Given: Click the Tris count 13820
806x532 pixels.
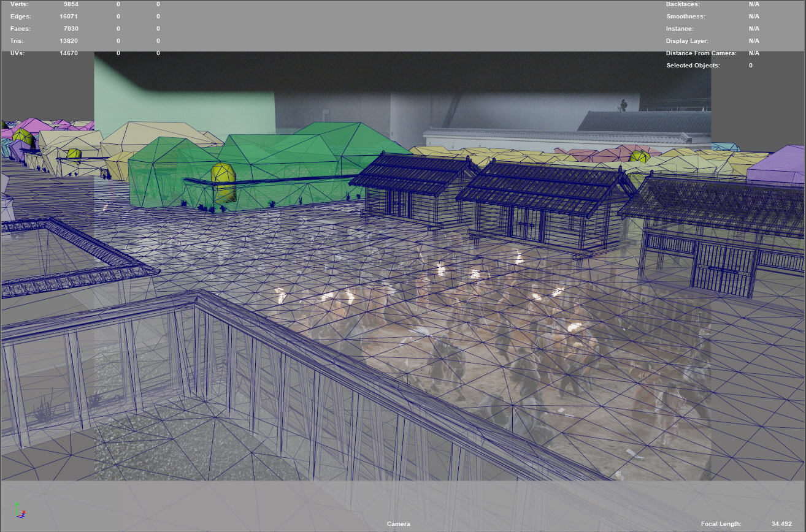Looking at the screenshot, I should (x=69, y=41).
